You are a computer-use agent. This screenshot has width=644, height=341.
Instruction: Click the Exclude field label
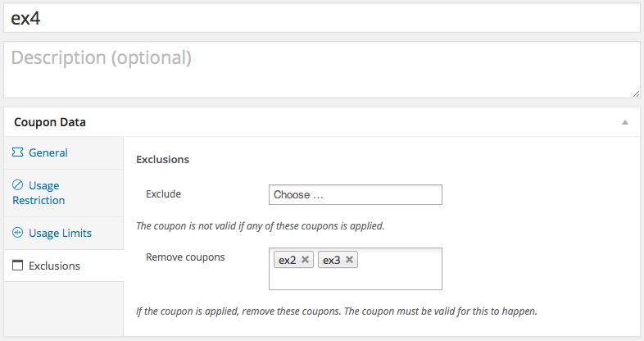pyautogui.click(x=164, y=194)
